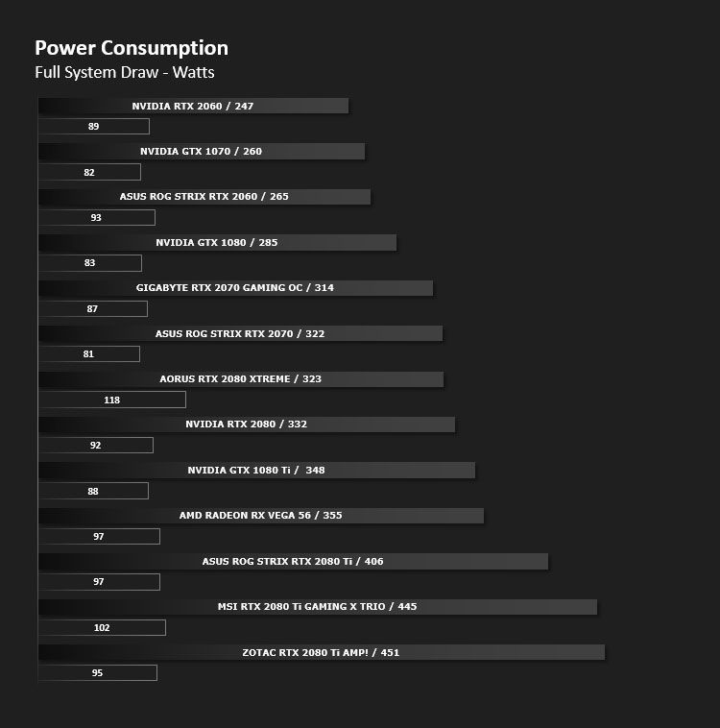
Task: Select the NVIDIA GTX 1070 / 260 bar
Action: [x=202, y=152]
